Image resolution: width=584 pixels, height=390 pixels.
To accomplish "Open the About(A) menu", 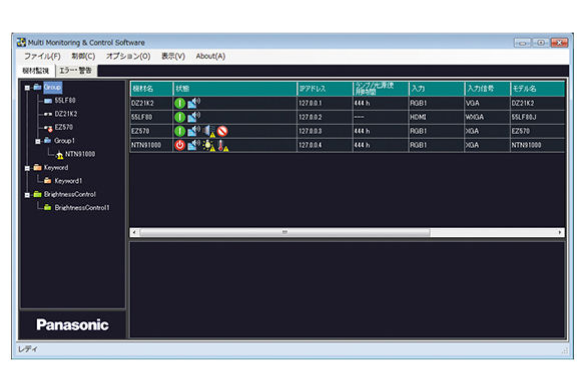I will (211, 56).
